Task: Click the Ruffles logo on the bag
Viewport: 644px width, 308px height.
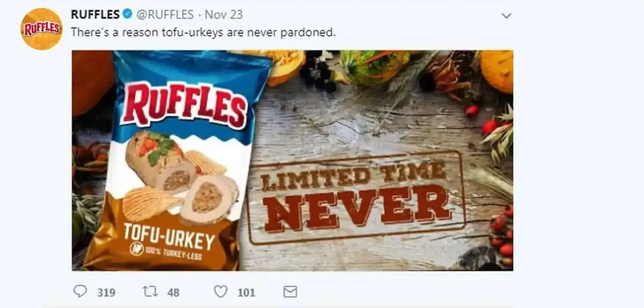Action: [185, 105]
